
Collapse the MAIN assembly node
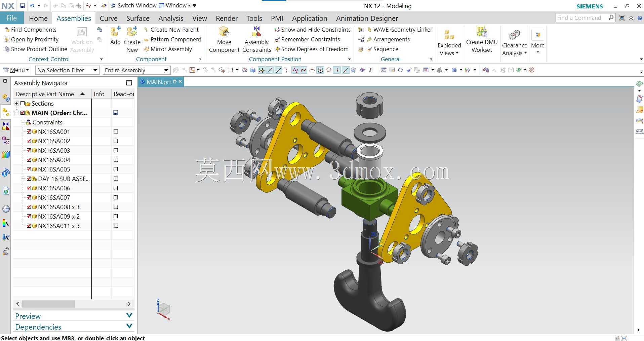[16, 113]
